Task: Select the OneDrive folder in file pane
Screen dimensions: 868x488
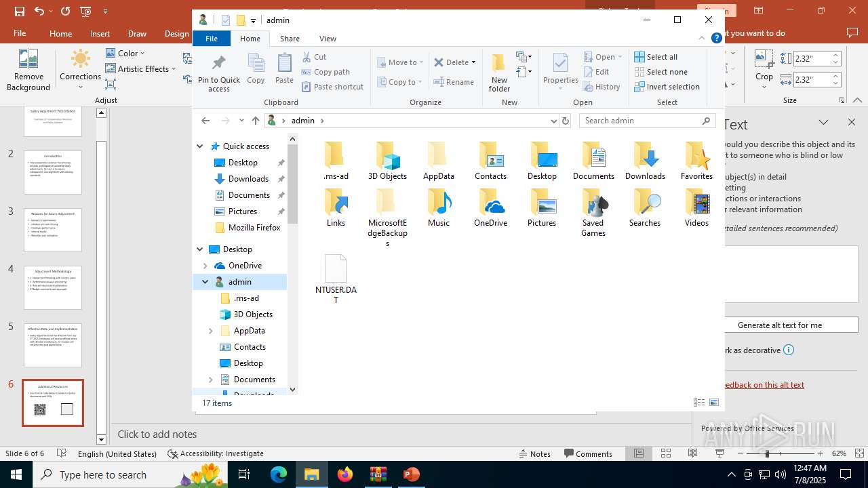Action: tap(490, 208)
